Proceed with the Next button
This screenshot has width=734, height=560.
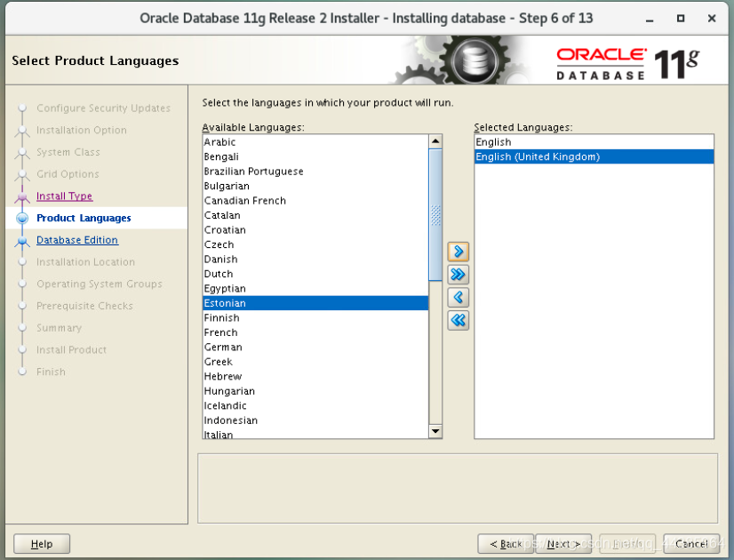[x=563, y=544]
